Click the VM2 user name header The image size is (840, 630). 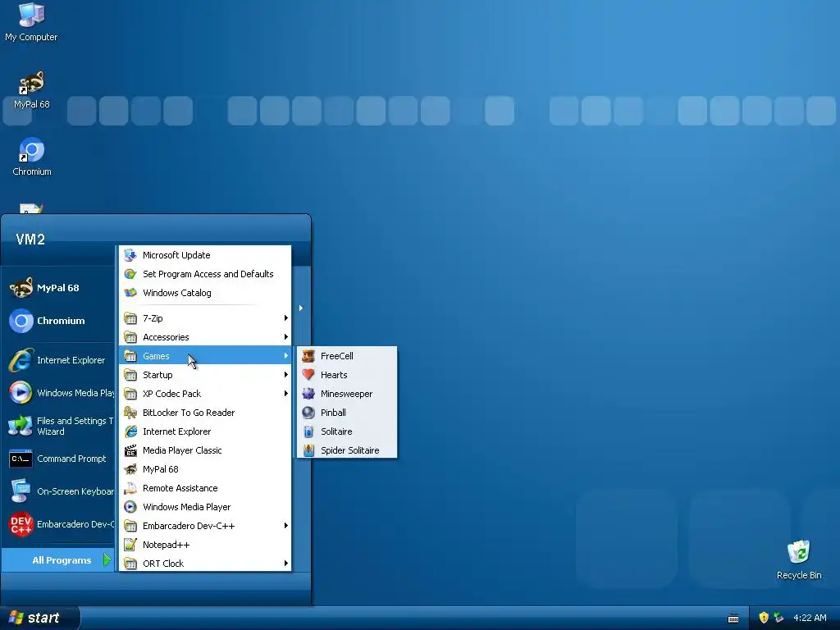coord(30,240)
